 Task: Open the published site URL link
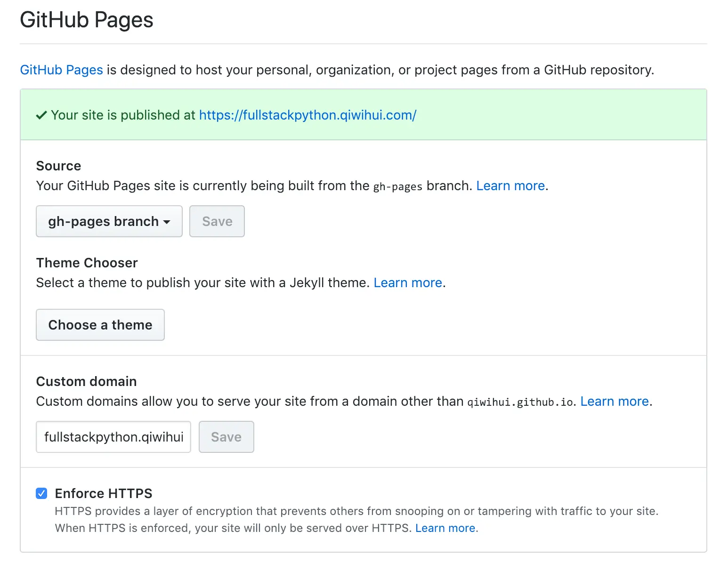point(307,115)
